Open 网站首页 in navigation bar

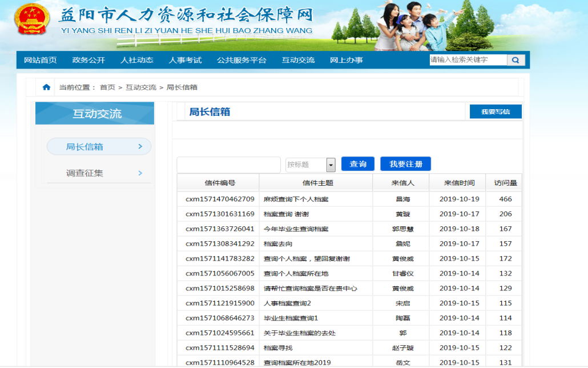click(x=41, y=60)
